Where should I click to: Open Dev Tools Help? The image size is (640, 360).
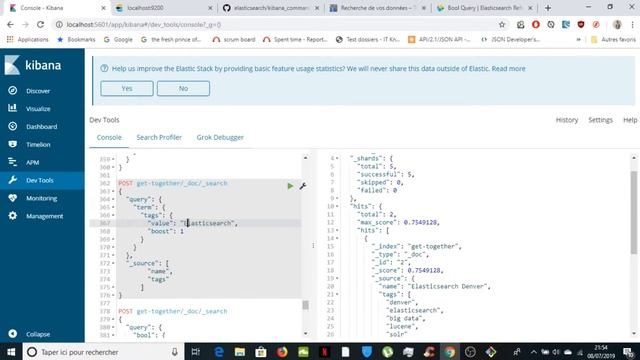[629, 120]
